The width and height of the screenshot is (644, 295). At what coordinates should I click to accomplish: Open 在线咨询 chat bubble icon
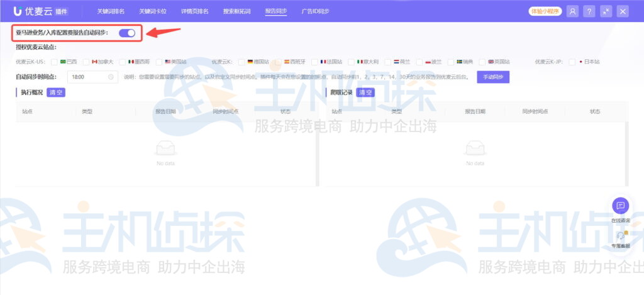[620, 206]
